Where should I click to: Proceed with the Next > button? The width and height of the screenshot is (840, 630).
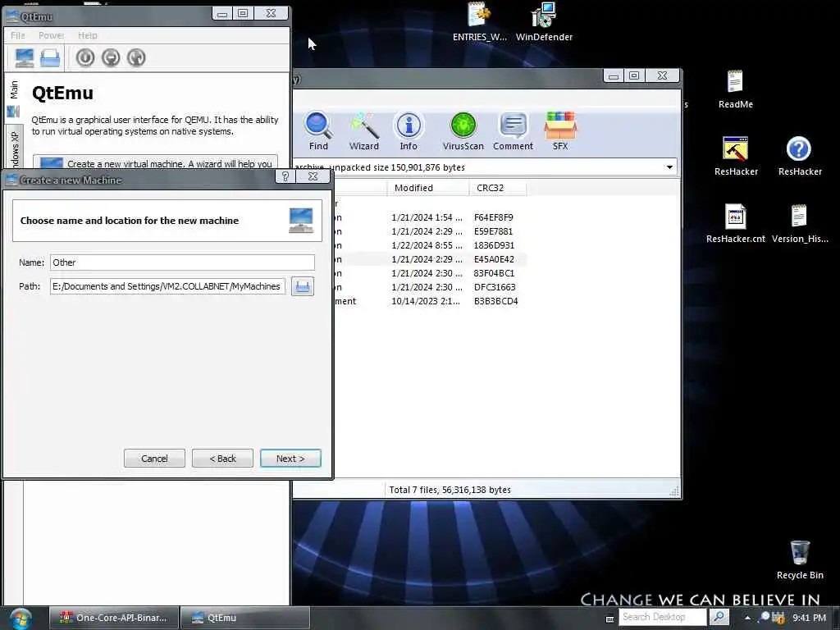point(290,459)
